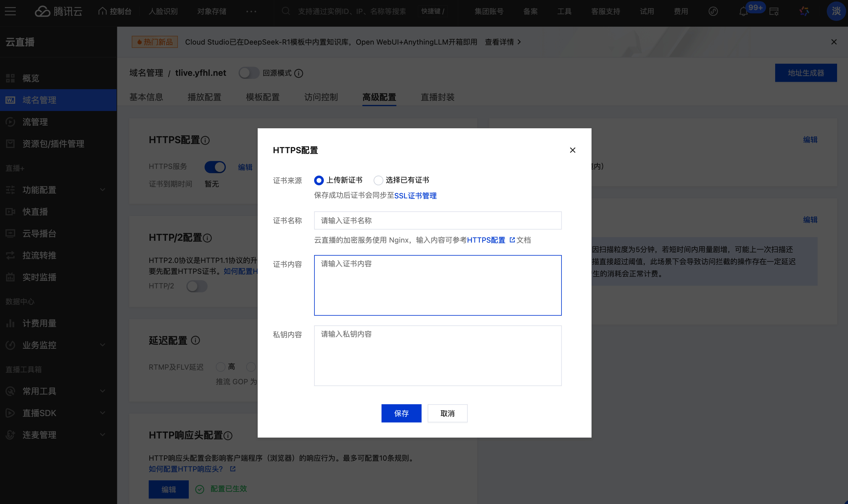Click the user avatar icon
The width and height of the screenshot is (848, 504).
pos(836,12)
